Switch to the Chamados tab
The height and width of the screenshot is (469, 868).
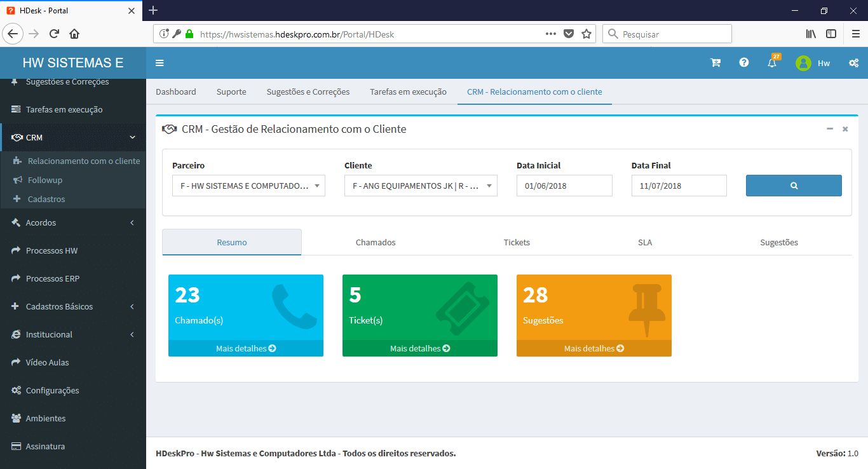pos(376,242)
